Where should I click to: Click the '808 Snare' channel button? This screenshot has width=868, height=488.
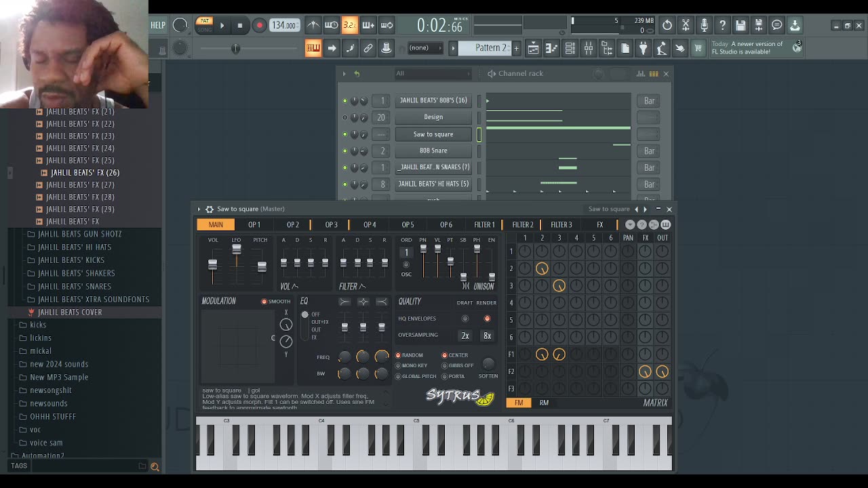433,151
